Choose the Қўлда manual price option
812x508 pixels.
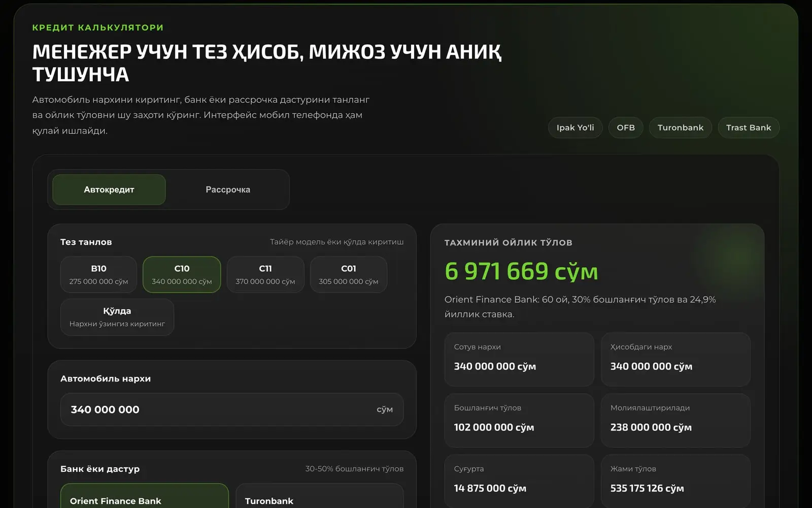click(117, 317)
